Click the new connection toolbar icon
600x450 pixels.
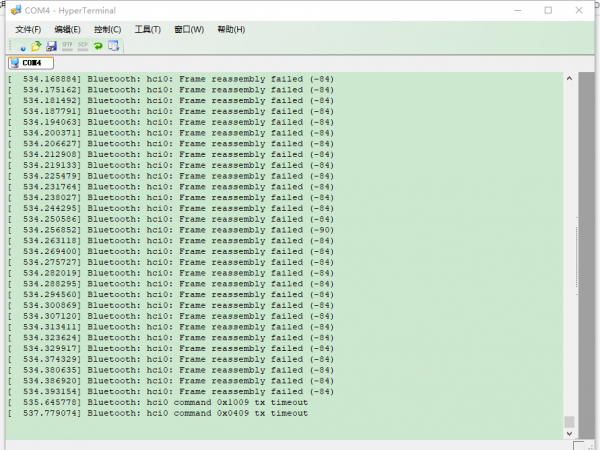tap(22, 46)
